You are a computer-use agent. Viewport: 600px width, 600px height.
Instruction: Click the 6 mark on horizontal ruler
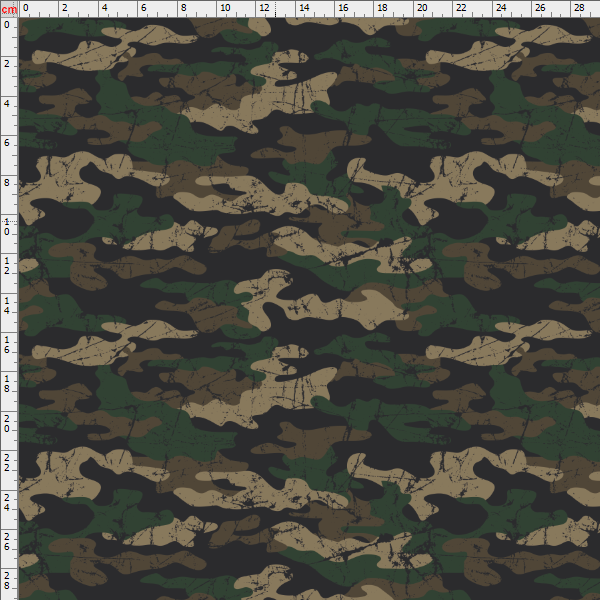(143, 8)
